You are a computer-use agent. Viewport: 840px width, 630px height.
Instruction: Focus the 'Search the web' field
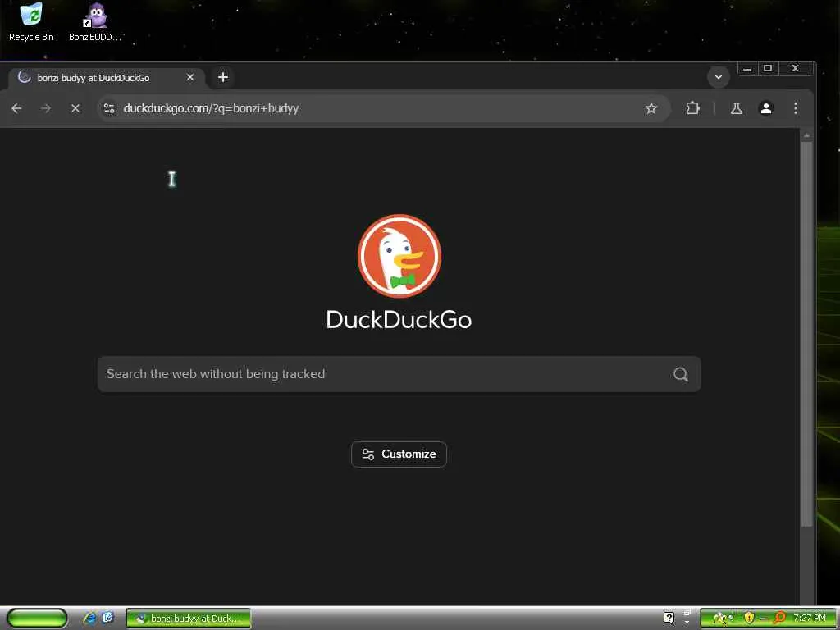tap(399, 374)
